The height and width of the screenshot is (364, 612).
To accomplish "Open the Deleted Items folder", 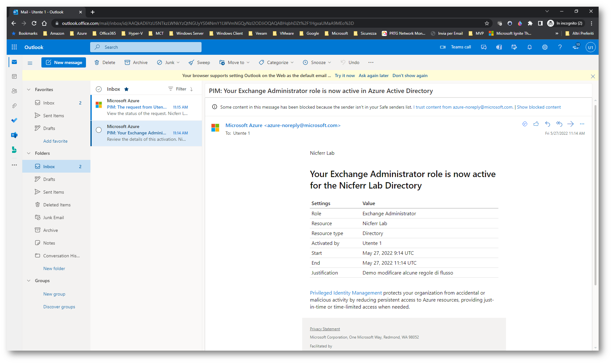I will [x=56, y=205].
